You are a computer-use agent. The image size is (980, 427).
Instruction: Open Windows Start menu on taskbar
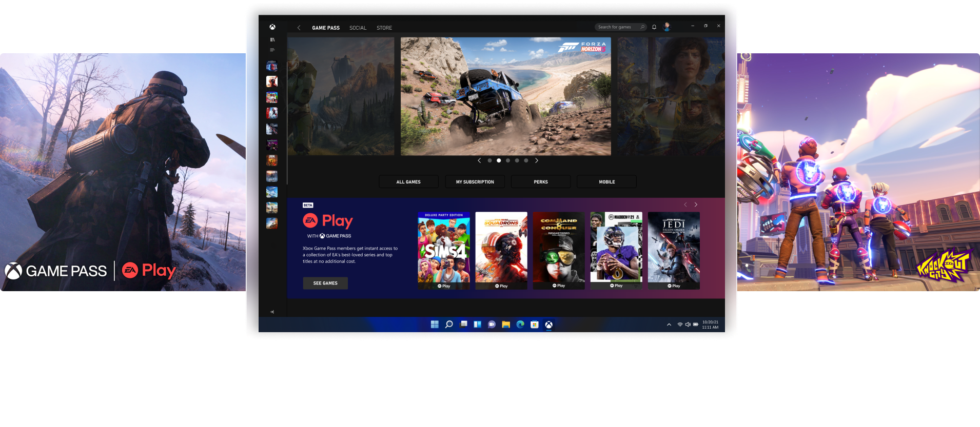435,324
